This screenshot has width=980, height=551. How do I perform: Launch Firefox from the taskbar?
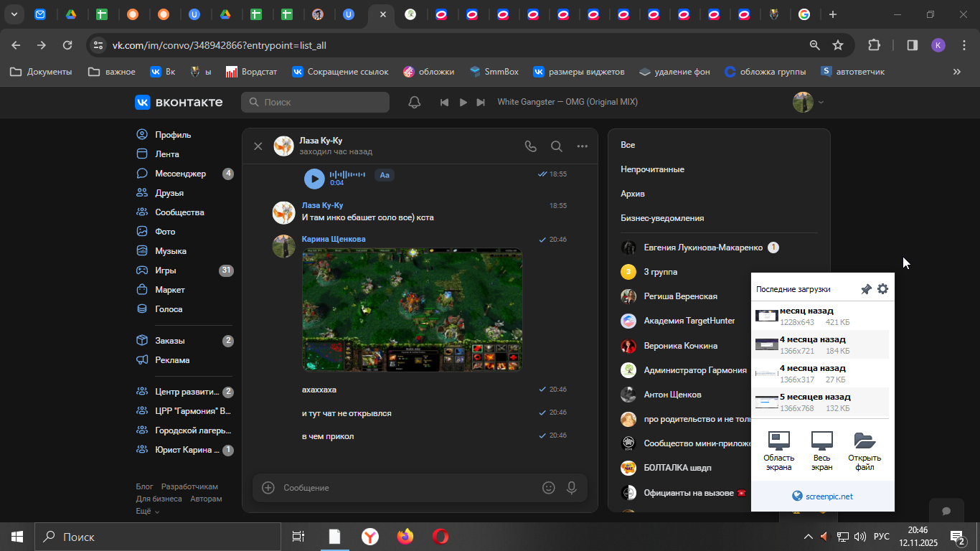pos(405,537)
